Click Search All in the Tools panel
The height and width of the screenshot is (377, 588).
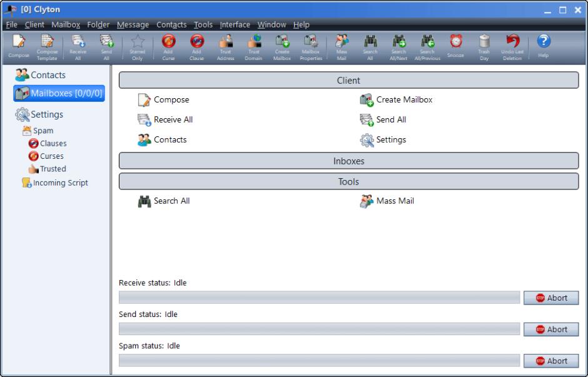[x=164, y=201]
